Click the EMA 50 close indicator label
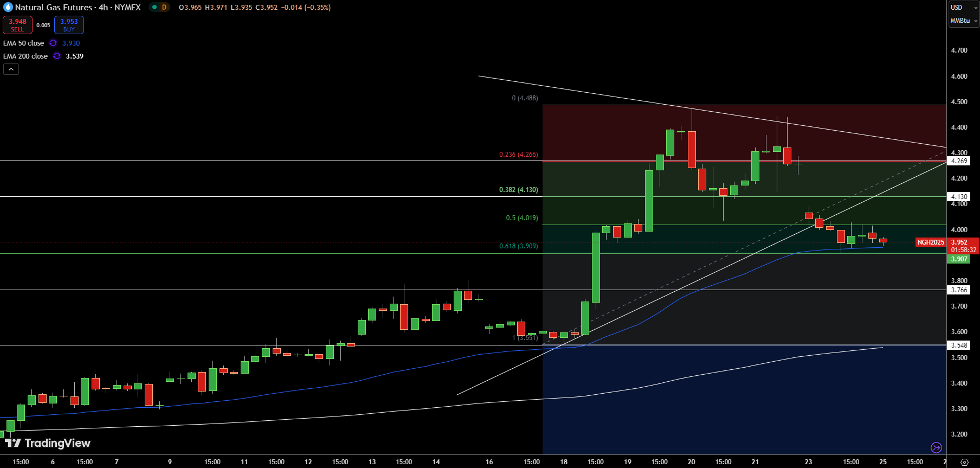The height and width of the screenshot is (468, 980). pyautogui.click(x=23, y=43)
